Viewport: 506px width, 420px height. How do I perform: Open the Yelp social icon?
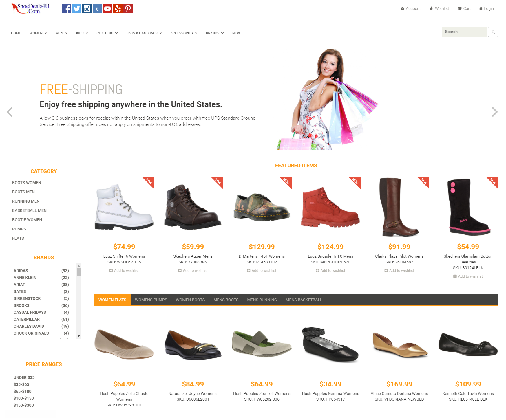point(118,9)
